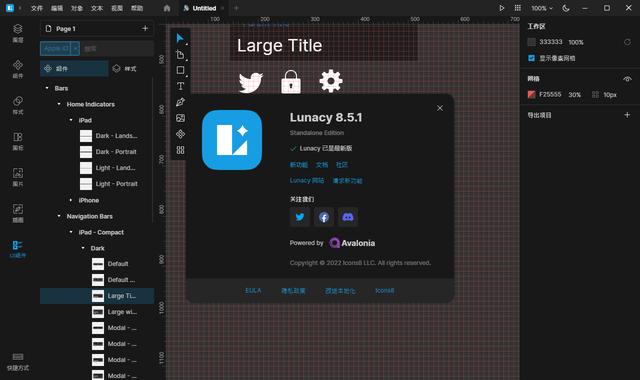Select the Rectangle shape tool
Image resolution: width=640 pixels, height=380 pixels.
point(180,70)
